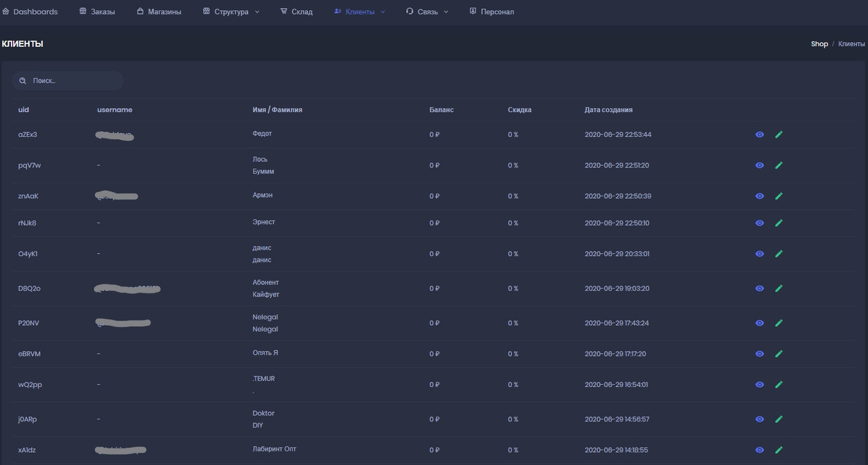The height and width of the screenshot is (465, 868).
Task: Select the uid cell xA1dz
Action: [x=27, y=450]
